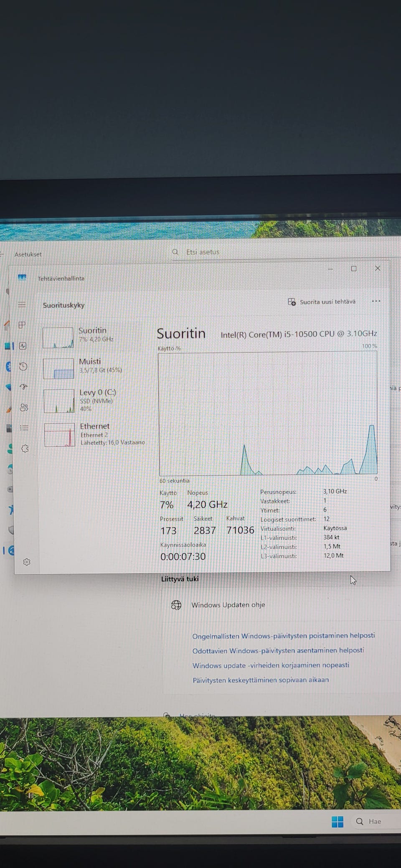Open the three-dots more options menu
The height and width of the screenshot is (868, 401).
coord(376,301)
